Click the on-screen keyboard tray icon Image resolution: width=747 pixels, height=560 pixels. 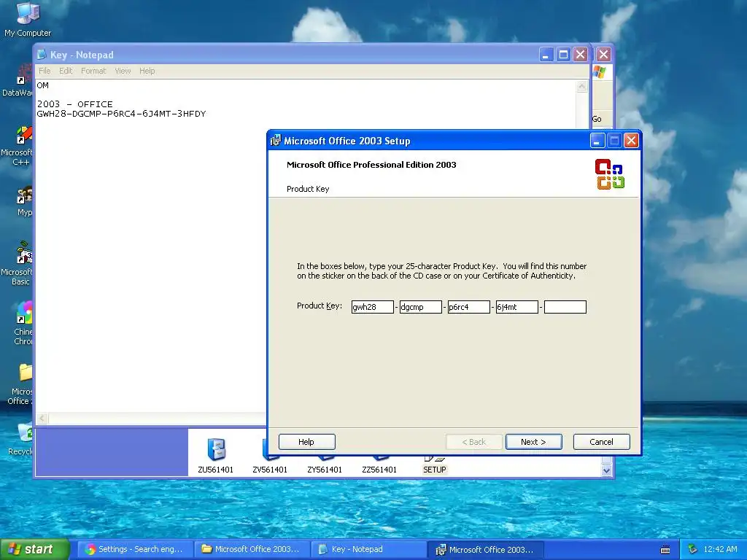click(x=665, y=550)
